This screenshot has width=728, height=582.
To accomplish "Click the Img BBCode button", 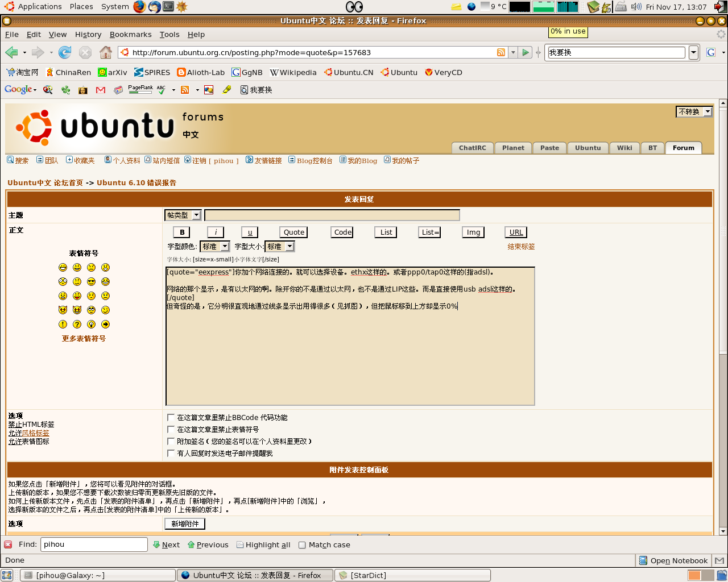I will tap(473, 232).
